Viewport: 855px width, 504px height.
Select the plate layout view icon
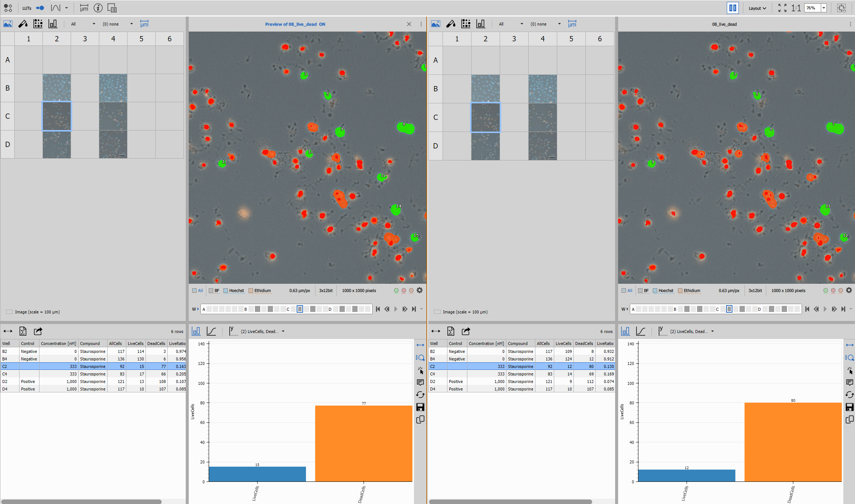point(38,24)
